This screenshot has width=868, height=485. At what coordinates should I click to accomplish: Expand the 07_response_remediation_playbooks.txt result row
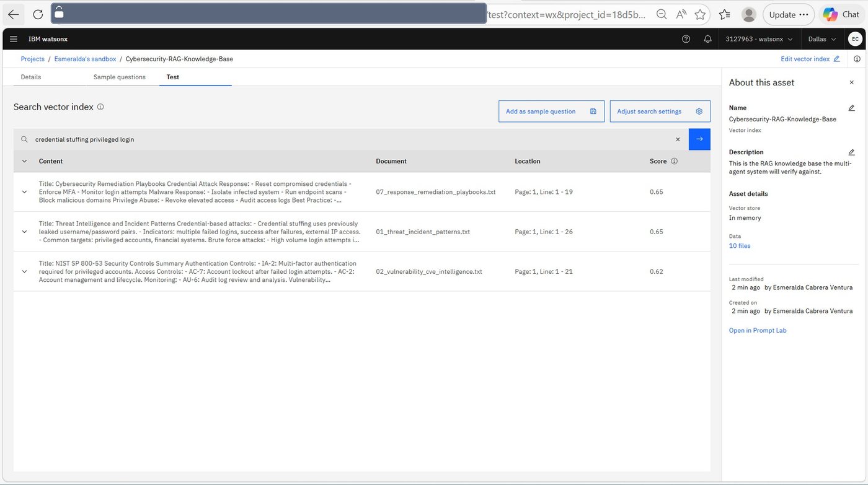coord(24,192)
